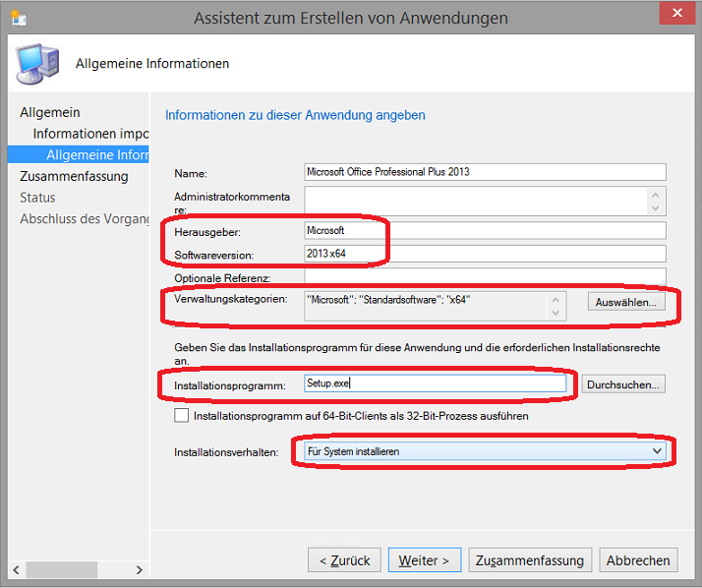The height and width of the screenshot is (588, 702).
Task: Click the heading Informationen zu dieser Anwendung angeben
Action: [x=295, y=115]
